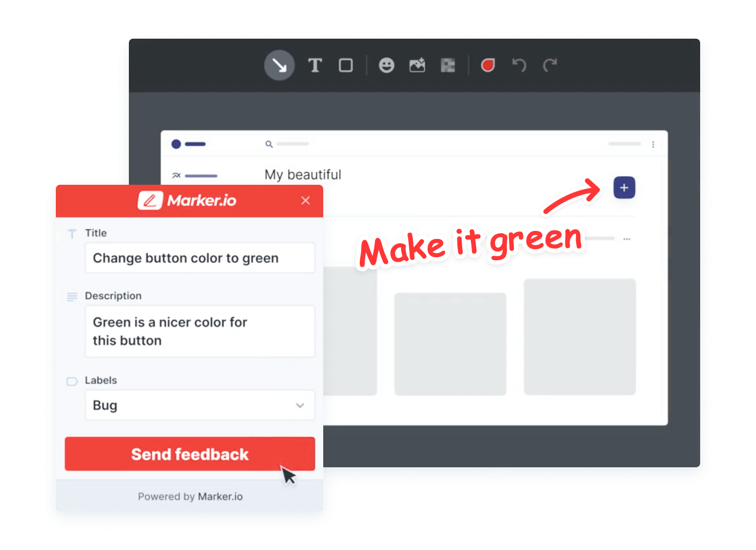Click the sidebar chart nav icon
756x550 pixels.
177,176
